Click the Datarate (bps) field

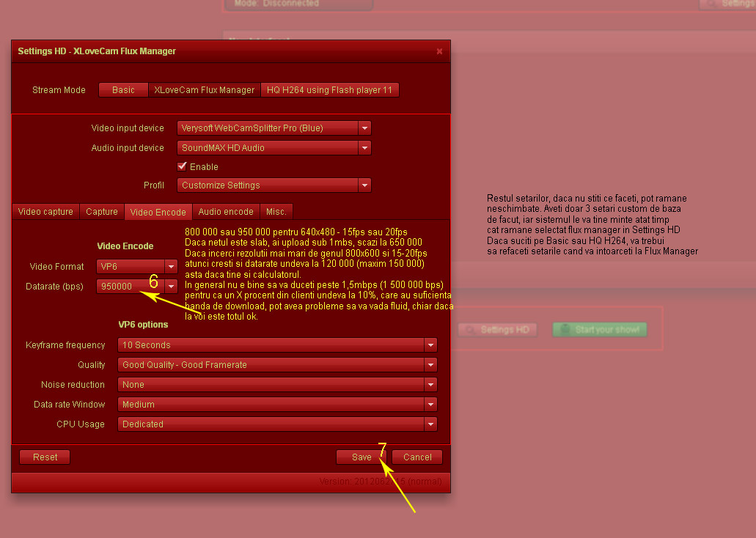point(130,287)
